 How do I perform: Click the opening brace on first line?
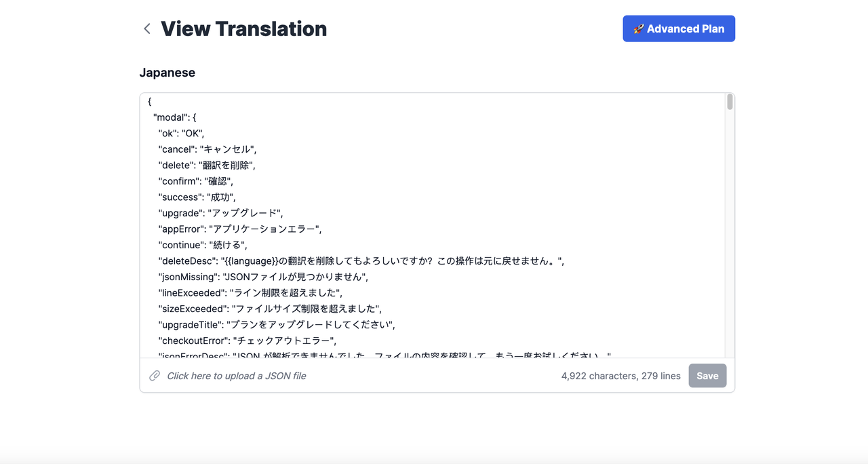point(150,102)
